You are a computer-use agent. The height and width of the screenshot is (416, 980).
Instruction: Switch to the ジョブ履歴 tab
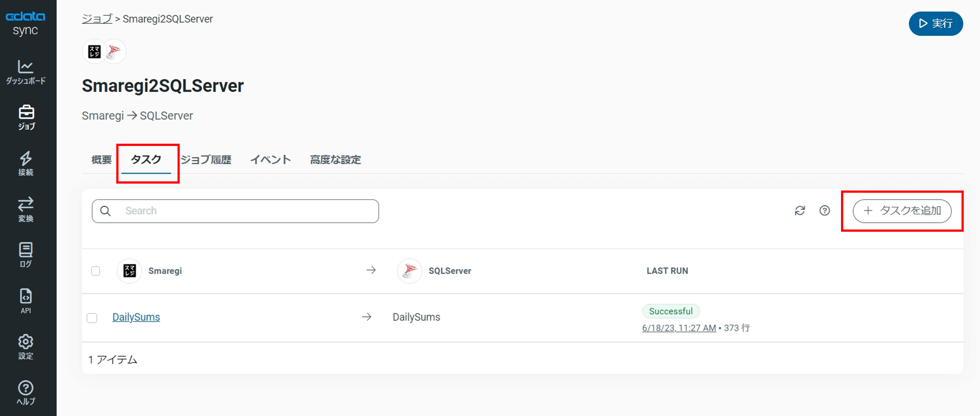(x=206, y=160)
